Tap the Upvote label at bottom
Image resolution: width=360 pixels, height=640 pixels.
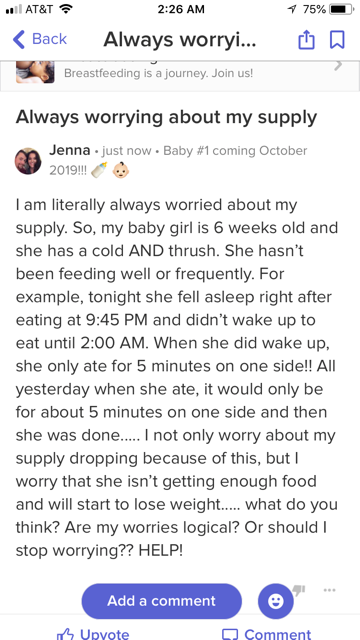tap(104, 635)
